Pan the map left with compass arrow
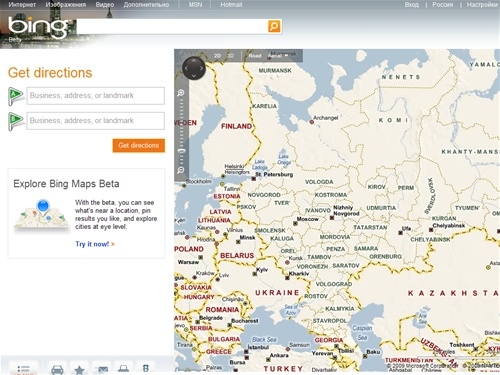The width and height of the screenshot is (500, 375). tap(186, 68)
